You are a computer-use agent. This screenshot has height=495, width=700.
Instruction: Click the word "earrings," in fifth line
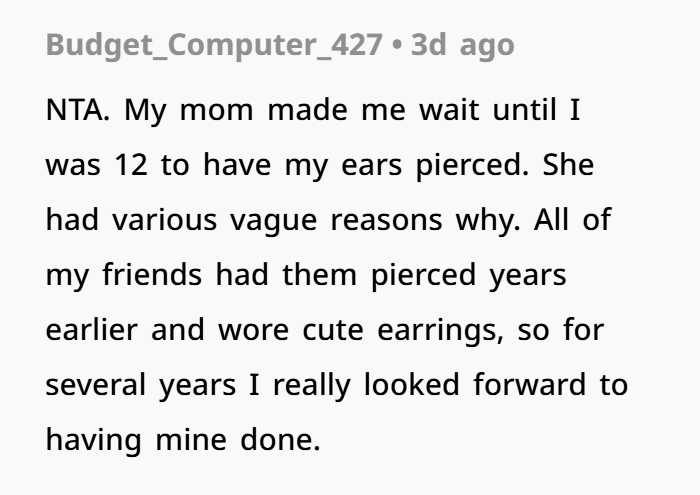(x=441, y=331)
